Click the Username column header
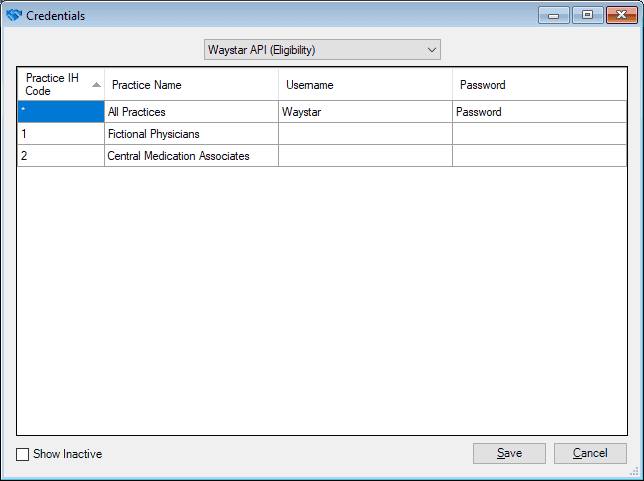 coord(365,85)
